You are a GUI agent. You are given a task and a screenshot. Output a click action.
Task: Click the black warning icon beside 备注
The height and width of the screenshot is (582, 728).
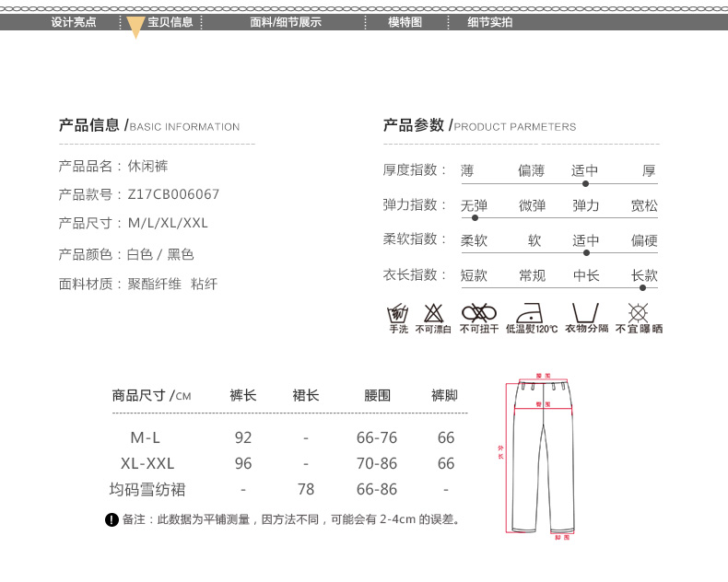(112, 520)
